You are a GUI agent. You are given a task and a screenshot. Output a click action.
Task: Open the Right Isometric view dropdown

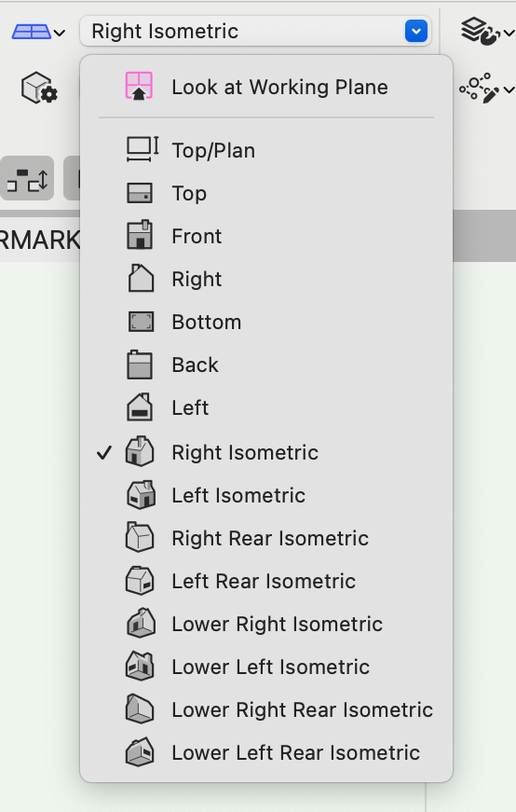[255, 31]
